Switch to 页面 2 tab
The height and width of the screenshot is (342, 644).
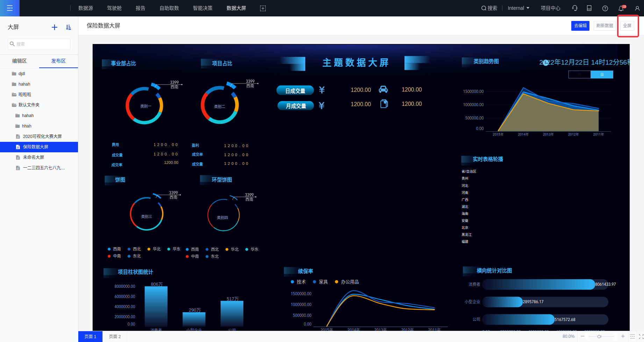(115, 336)
